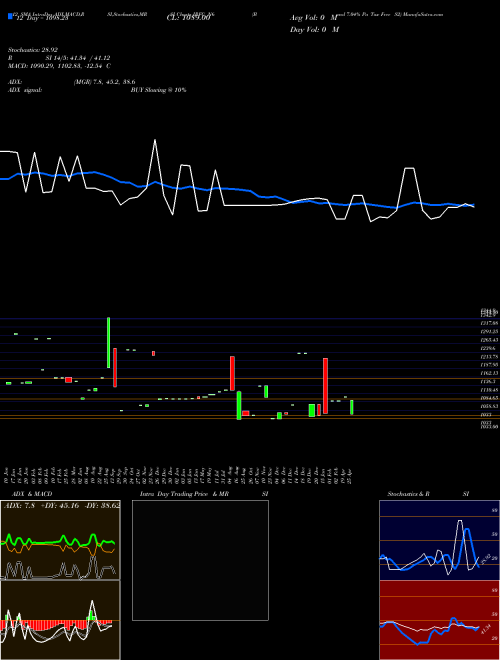The width and height of the screenshot is (500, 660).
Task: Click the BUY Slowing @ 10% signal text
Action: tap(158, 90)
